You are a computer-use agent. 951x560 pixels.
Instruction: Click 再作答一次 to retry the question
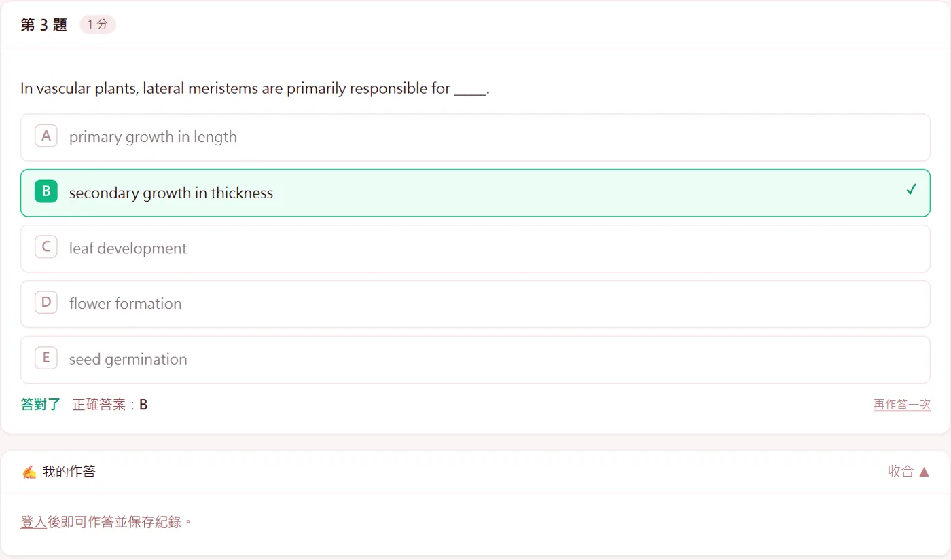901,405
